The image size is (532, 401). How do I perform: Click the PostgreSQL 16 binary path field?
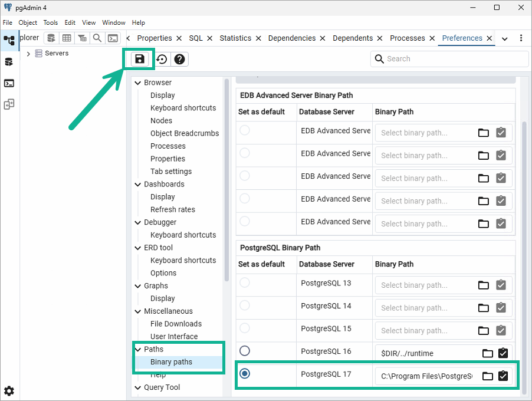[427, 353]
